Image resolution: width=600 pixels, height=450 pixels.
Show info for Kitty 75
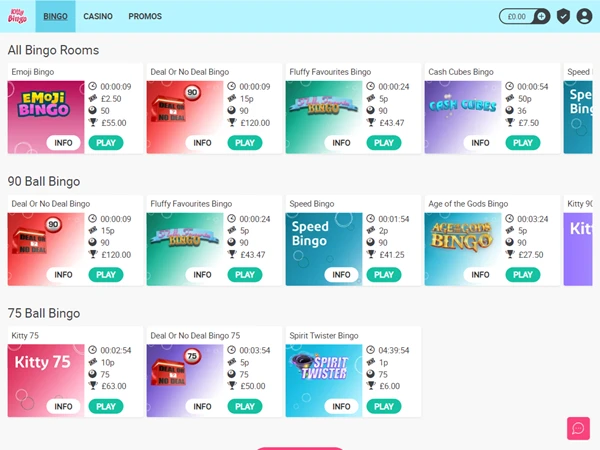[63, 406]
